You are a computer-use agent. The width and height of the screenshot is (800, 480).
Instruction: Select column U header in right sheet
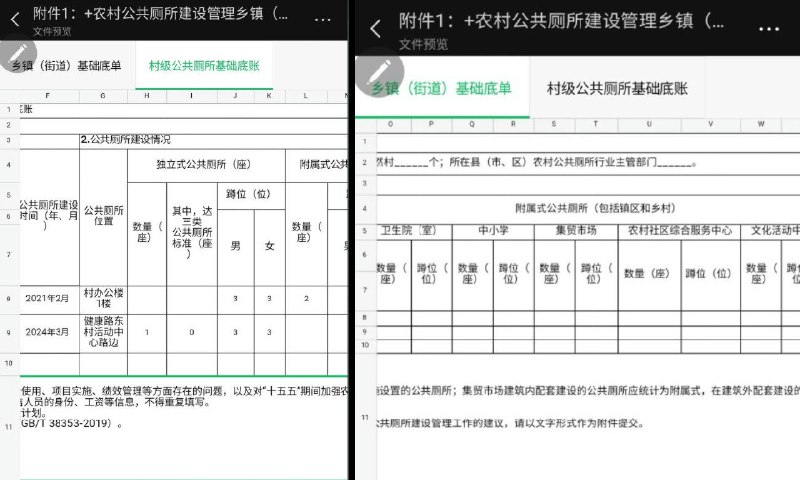coord(649,124)
